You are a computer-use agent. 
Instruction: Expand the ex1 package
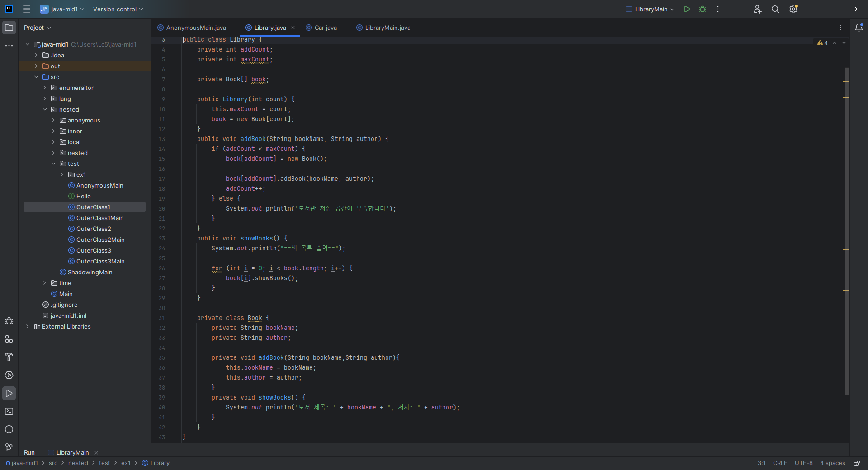pos(62,174)
